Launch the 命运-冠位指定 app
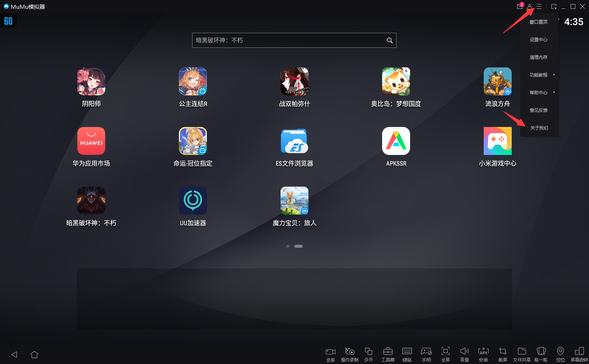 click(x=193, y=141)
